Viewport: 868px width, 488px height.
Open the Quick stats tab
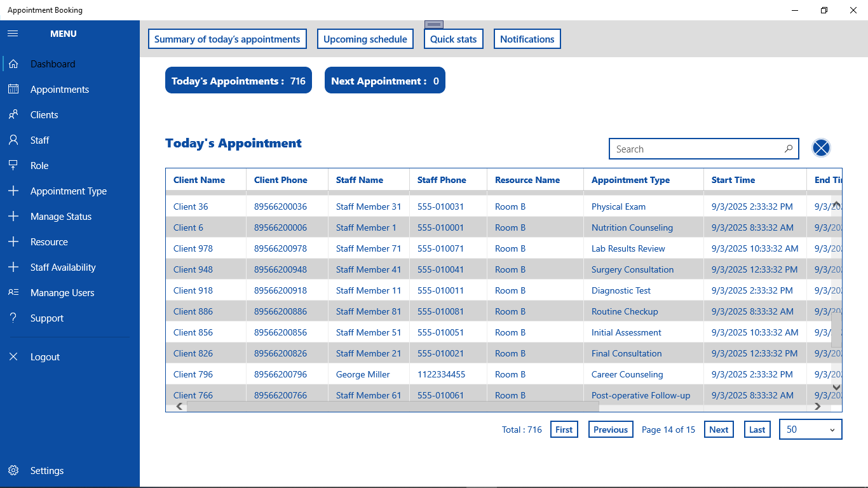click(x=454, y=39)
